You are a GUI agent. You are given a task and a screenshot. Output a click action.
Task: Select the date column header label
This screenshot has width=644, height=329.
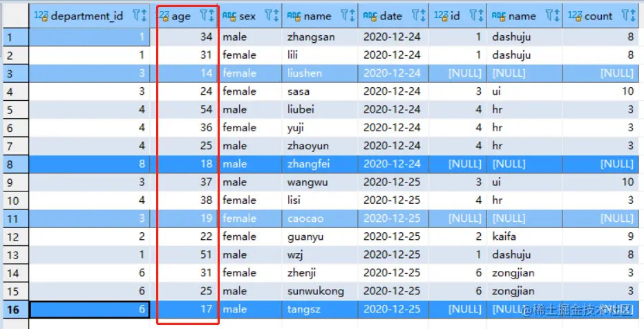coord(390,16)
